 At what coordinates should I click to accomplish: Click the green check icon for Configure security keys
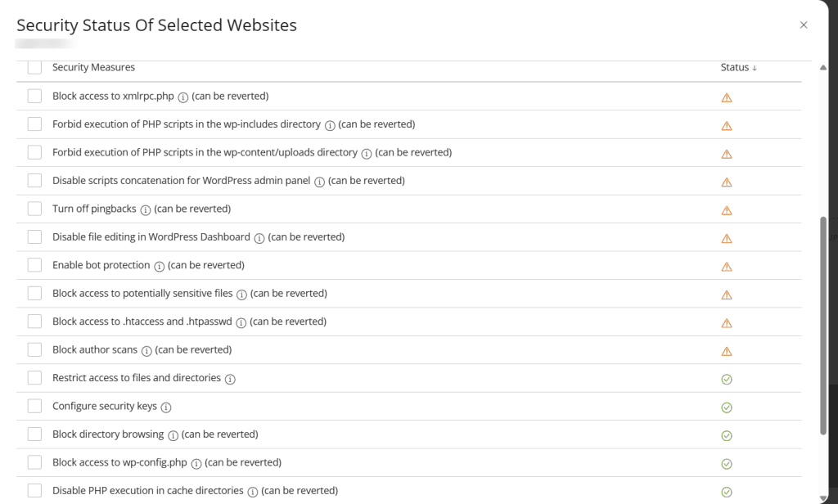(x=726, y=407)
